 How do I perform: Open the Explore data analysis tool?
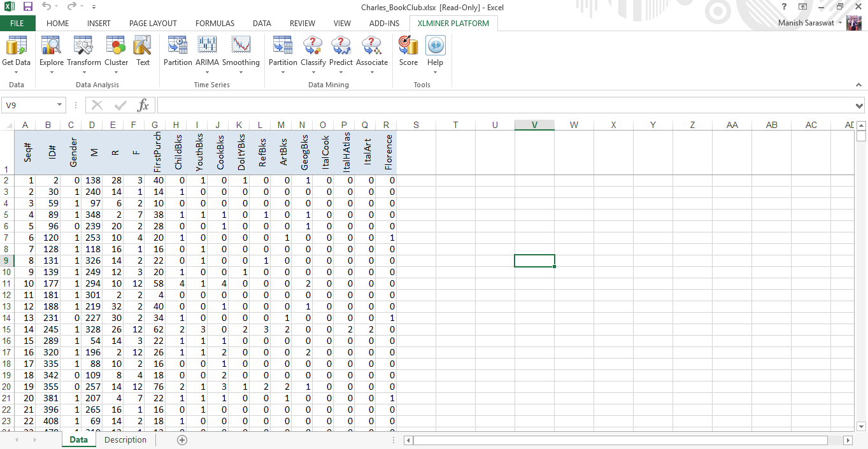[x=51, y=46]
